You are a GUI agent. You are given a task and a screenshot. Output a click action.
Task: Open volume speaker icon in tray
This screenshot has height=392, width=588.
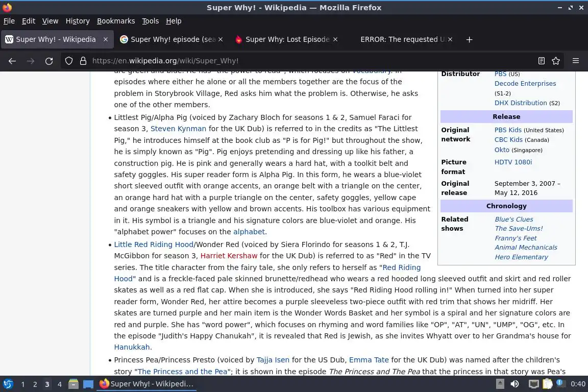[x=515, y=384]
